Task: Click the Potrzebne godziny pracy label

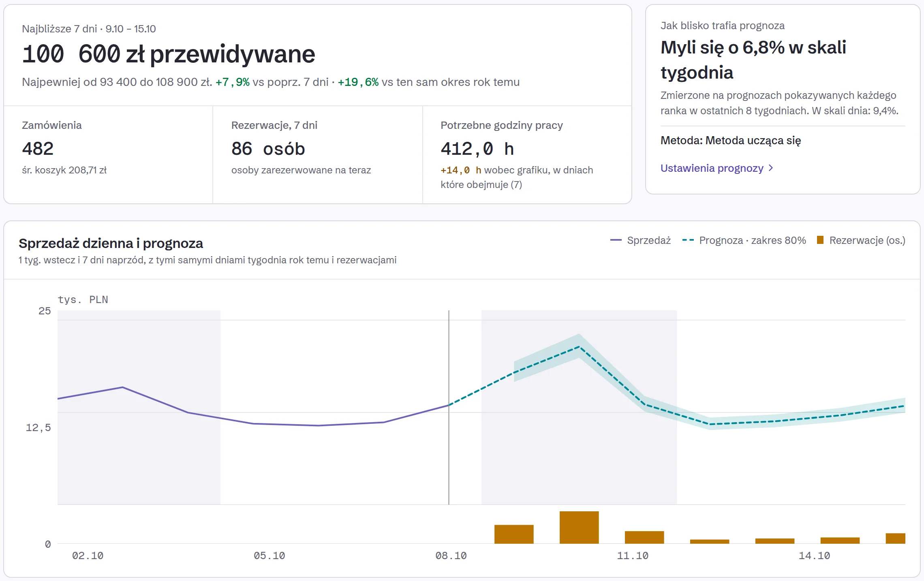Action: point(502,125)
